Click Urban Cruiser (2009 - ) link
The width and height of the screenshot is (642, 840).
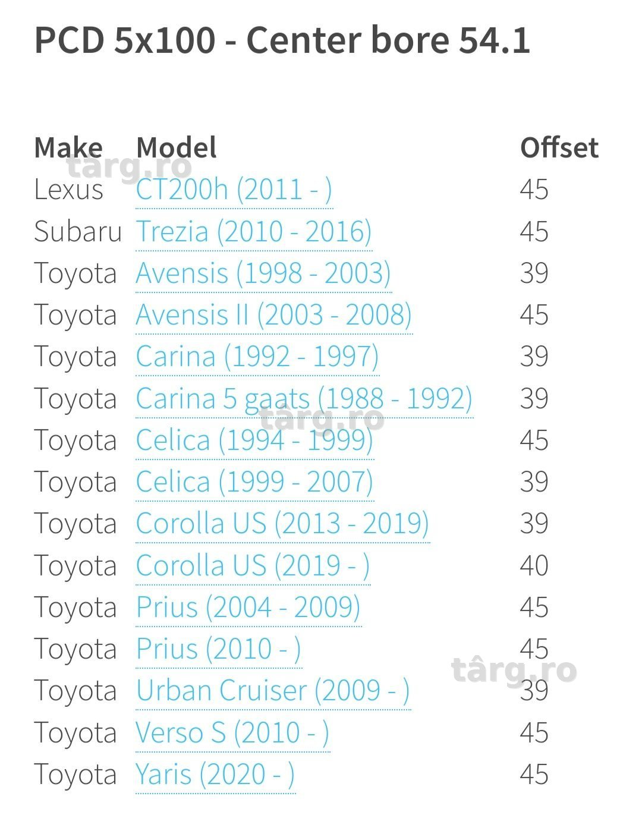coord(273,691)
